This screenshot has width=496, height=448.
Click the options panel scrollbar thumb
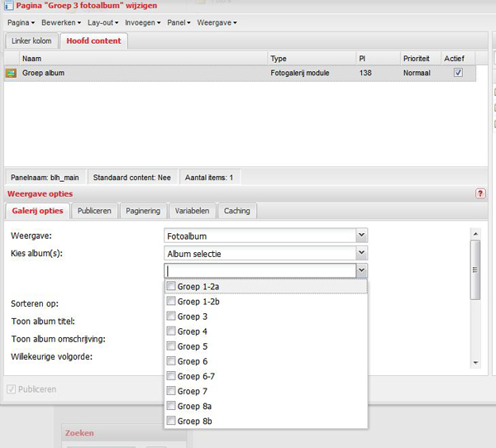pyautogui.click(x=475, y=269)
